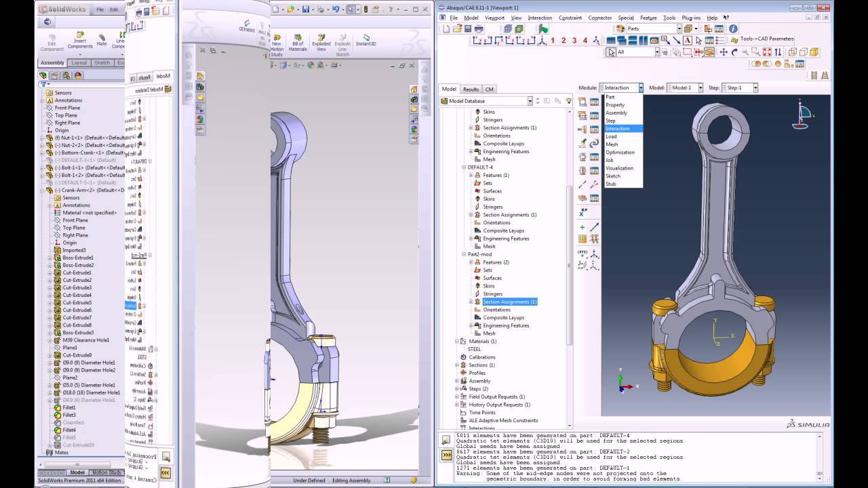Select Visualization in the Module dropdown list

tap(619, 168)
